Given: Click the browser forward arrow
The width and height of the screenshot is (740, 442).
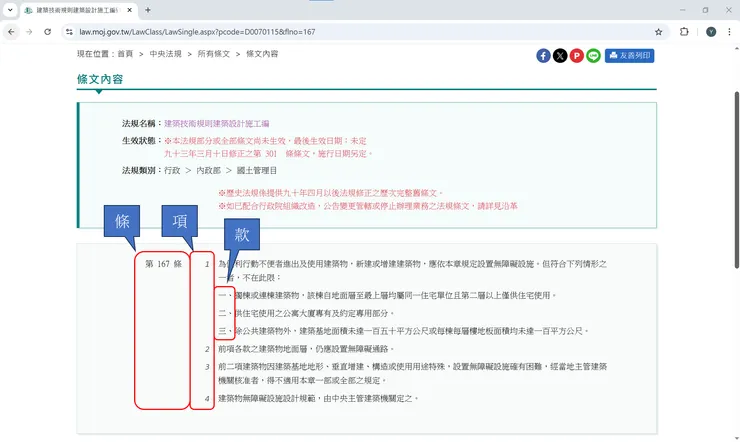Looking at the screenshot, I should [x=29, y=32].
